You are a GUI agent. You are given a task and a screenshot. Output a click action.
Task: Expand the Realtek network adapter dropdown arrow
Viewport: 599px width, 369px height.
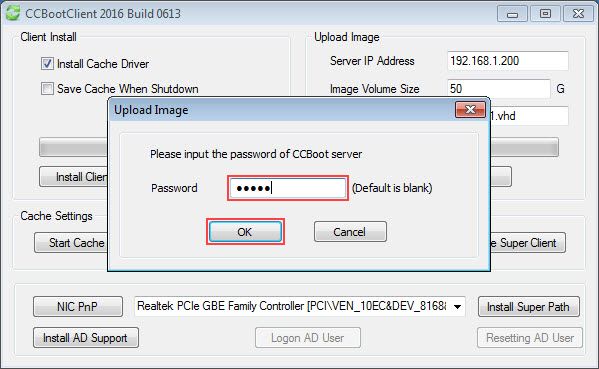coord(457,306)
